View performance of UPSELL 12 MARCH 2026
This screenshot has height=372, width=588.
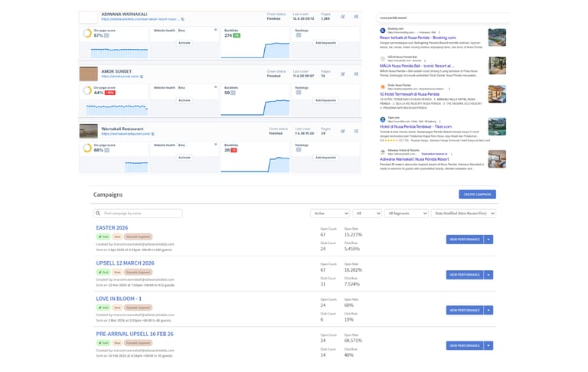465,275
